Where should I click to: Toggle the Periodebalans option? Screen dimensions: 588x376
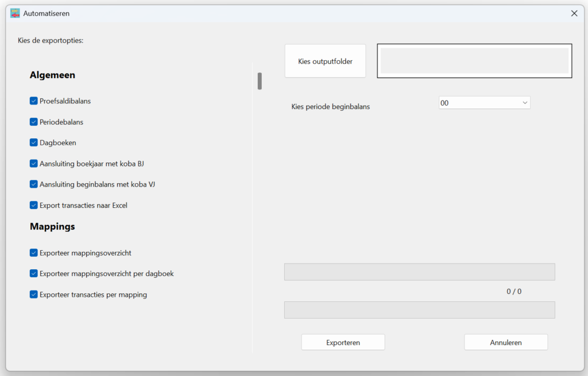click(34, 122)
